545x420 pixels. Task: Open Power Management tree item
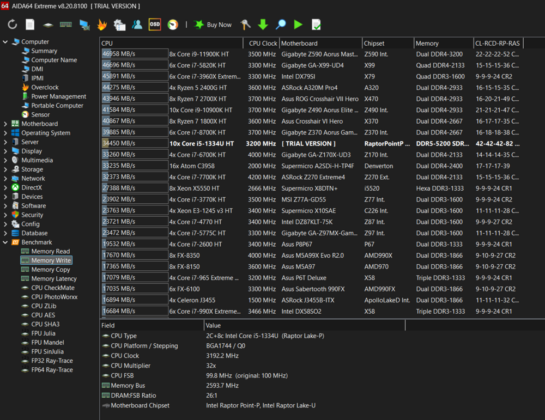58,96
